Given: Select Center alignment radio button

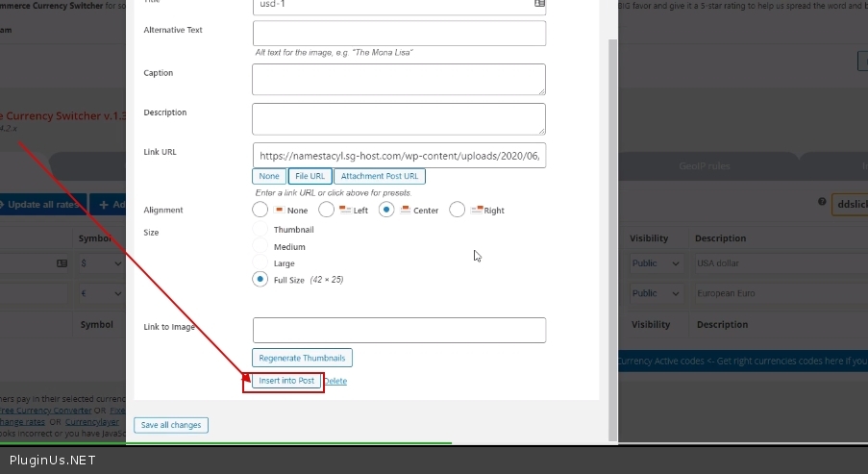Looking at the screenshot, I should point(386,210).
